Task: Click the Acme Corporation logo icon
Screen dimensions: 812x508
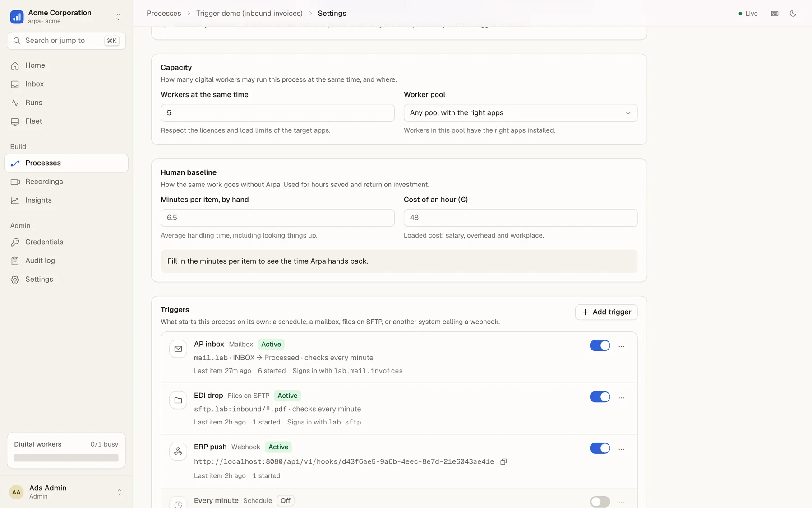Action: [x=17, y=17]
